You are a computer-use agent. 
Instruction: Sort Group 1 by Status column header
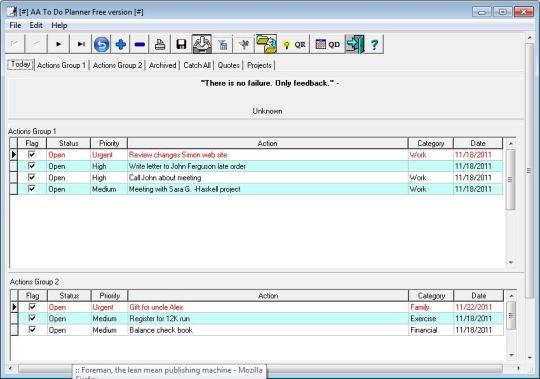pos(69,143)
